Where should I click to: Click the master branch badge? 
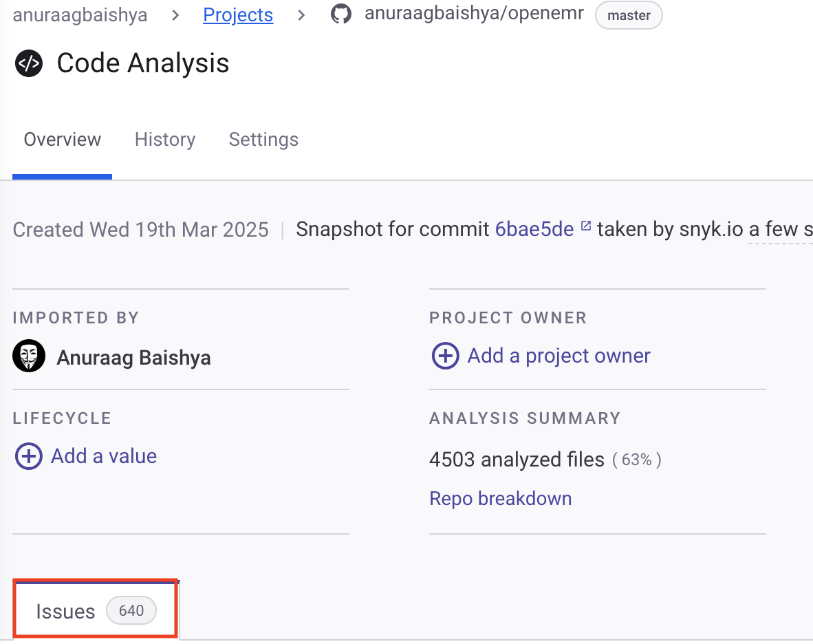pos(629,15)
